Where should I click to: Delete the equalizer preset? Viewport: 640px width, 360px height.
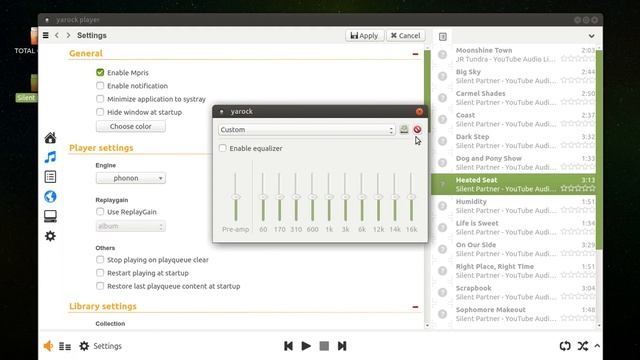coord(417,129)
